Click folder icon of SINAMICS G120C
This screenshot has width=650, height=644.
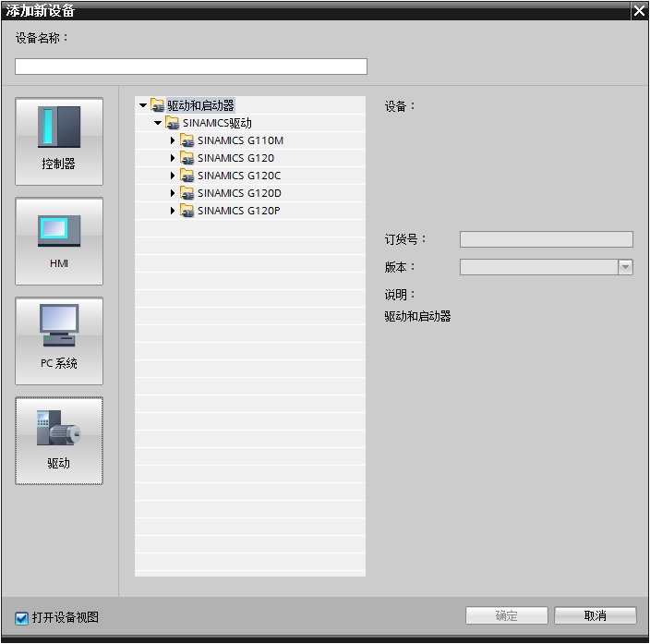click(187, 176)
